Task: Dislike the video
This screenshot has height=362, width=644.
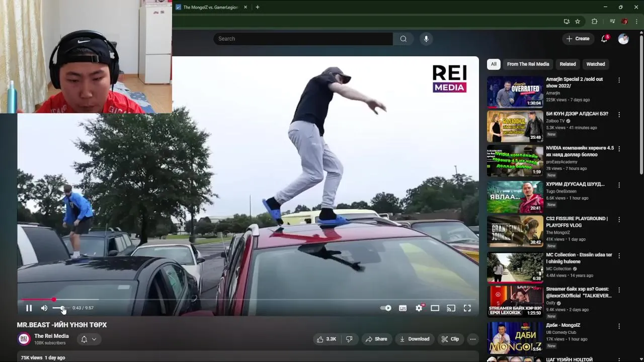Action: click(x=349, y=339)
